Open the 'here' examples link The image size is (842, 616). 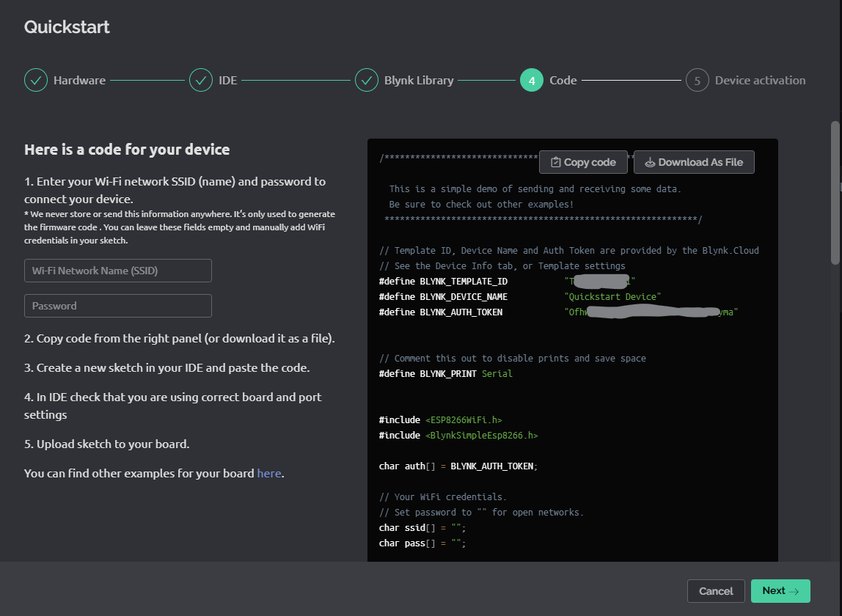[269, 473]
